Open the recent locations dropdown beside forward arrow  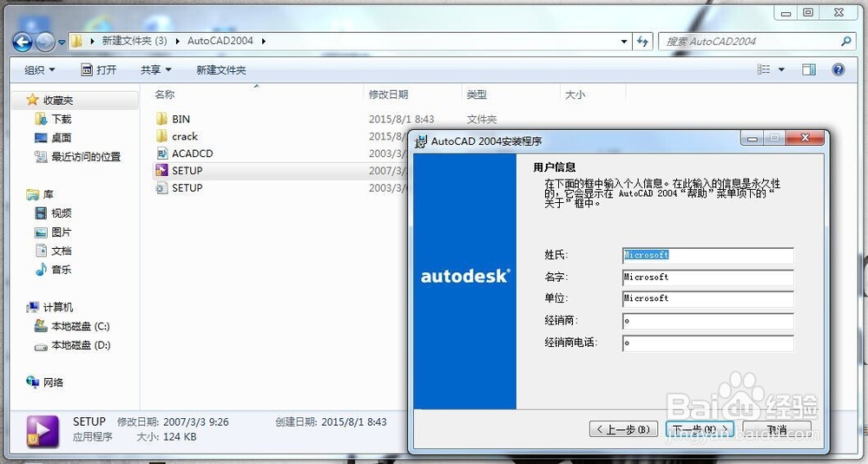[62, 42]
